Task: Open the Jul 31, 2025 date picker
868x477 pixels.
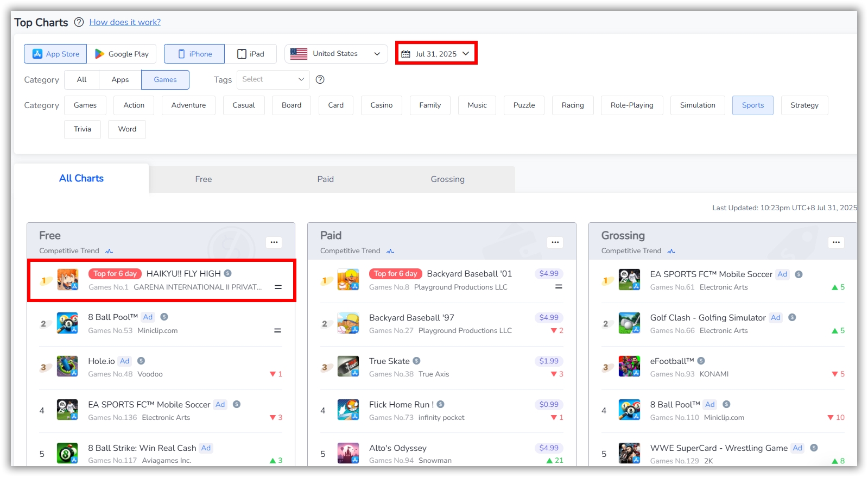Action: point(436,54)
